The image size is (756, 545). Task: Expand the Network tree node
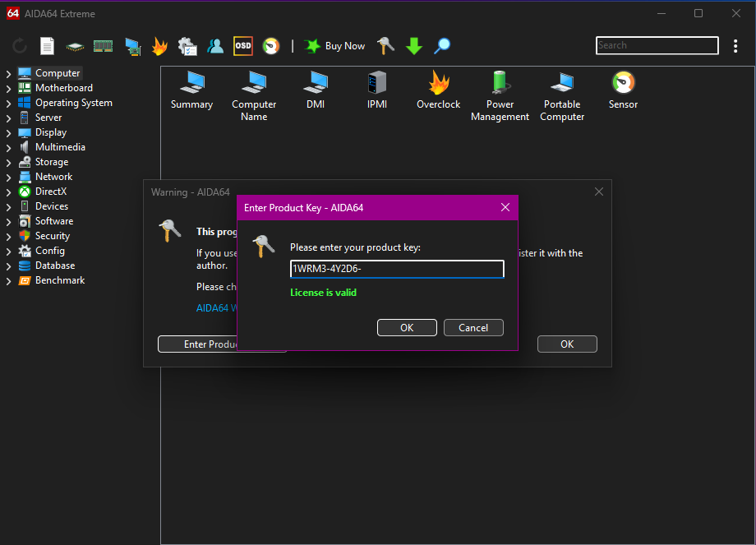[x=8, y=178]
